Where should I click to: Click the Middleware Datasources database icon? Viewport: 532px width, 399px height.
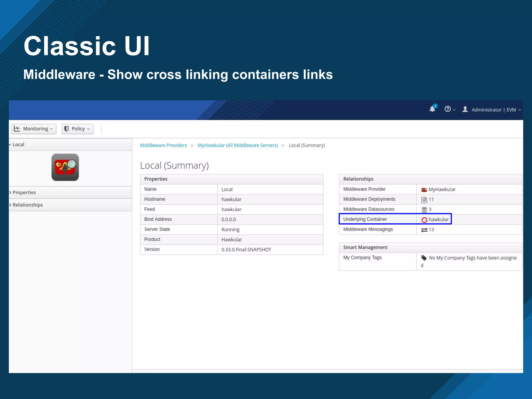pos(424,209)
